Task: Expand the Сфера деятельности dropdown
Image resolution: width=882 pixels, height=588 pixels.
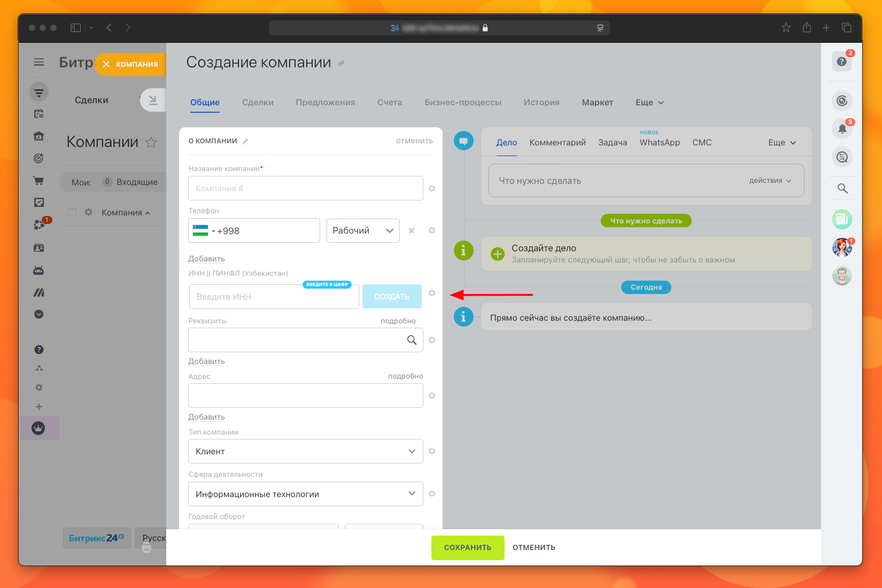Action: 306,494
